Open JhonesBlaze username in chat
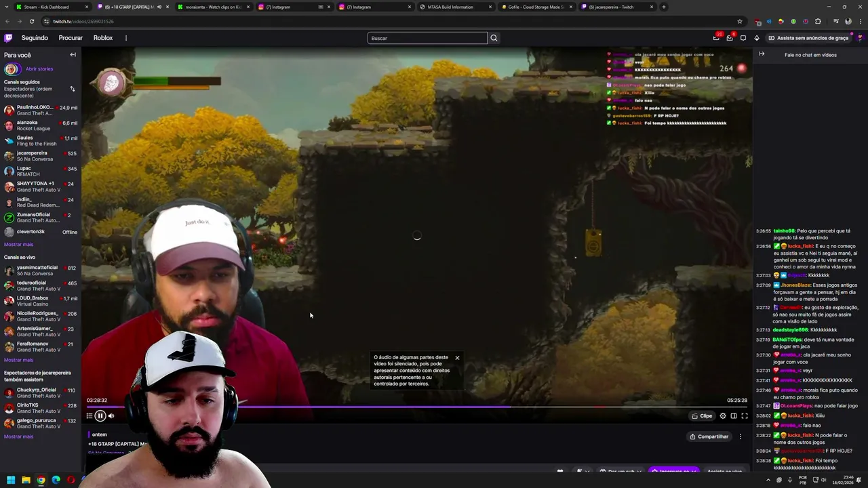Viewport: 868px width, 488px height. click(795, 285)
